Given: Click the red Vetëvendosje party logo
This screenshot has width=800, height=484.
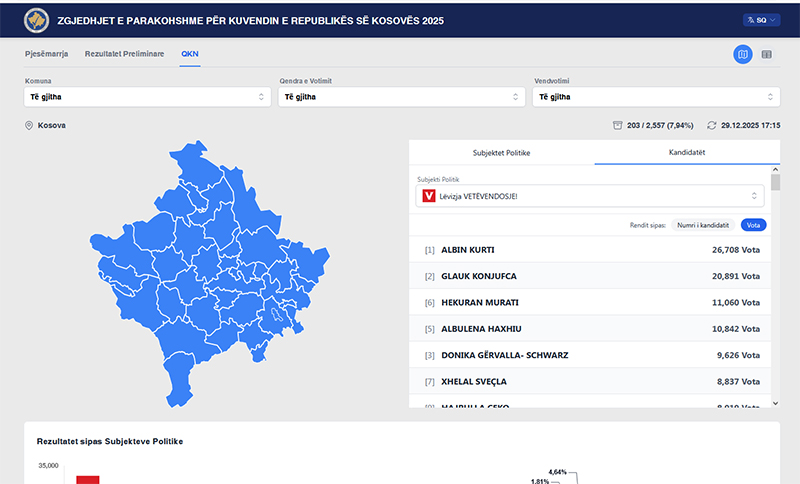Looking at the screenshot, I should (x=430, y=196).
